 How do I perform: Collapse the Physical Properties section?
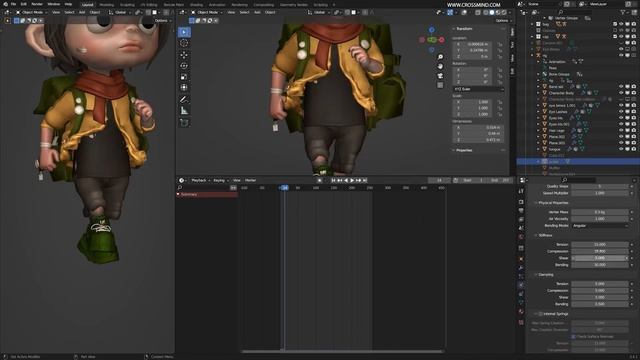click(x=536, y=203)
